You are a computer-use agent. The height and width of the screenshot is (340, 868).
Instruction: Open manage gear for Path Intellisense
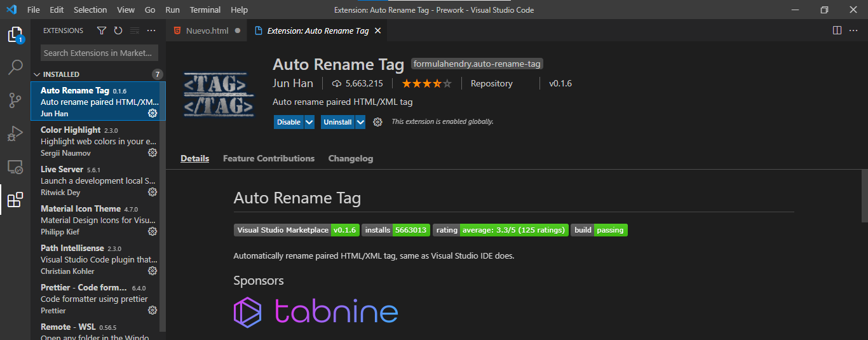click(153, 271)
